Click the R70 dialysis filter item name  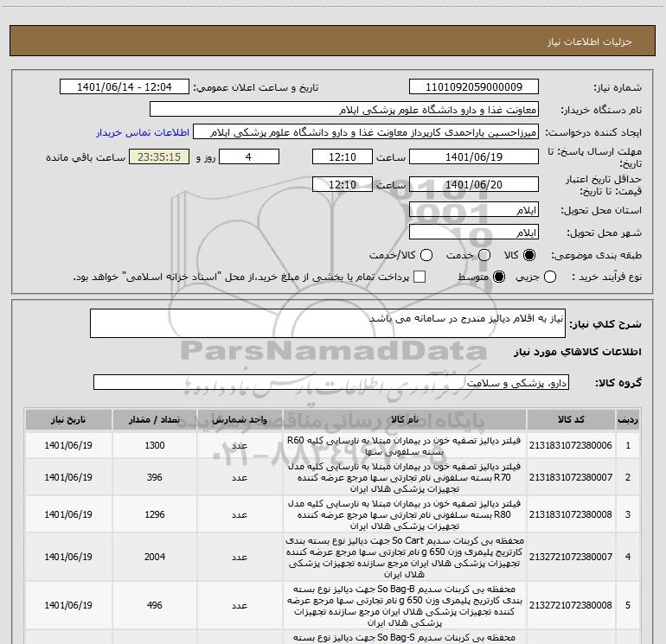[405, 477]
